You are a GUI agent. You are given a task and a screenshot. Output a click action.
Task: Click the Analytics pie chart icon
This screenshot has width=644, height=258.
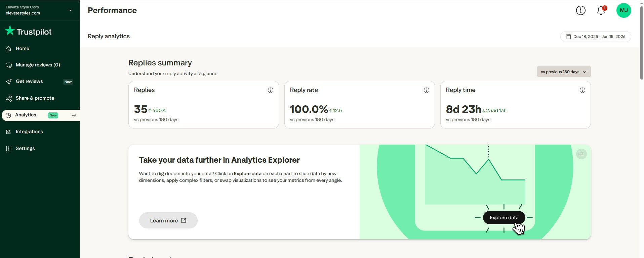8,115
